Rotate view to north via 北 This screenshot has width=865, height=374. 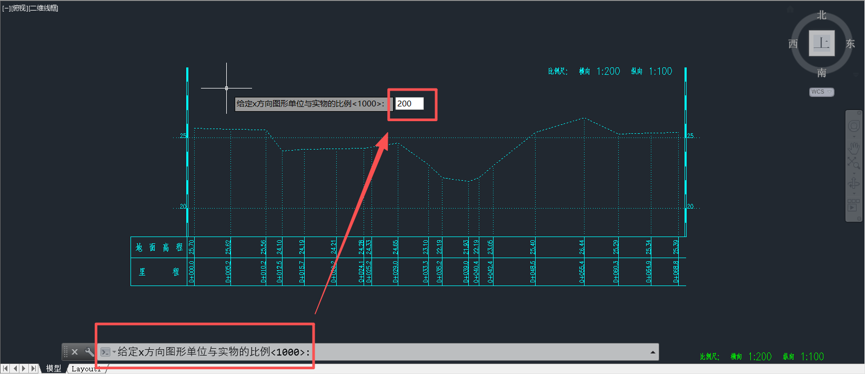(822, 16)
